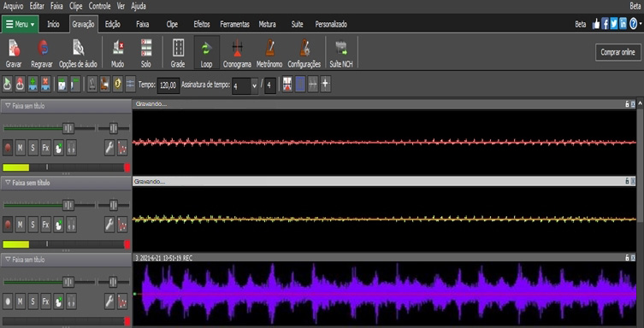Click the Facebook share icon
Image resolution: width=644 pixels, height=328 pixels.
tap(605, 24)
